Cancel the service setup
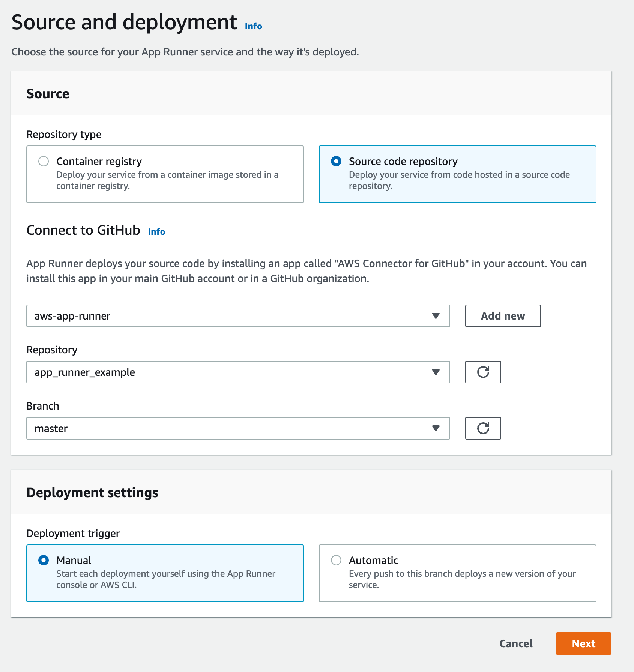This screenshot has width=634, height=672. (x=516, y=643)
